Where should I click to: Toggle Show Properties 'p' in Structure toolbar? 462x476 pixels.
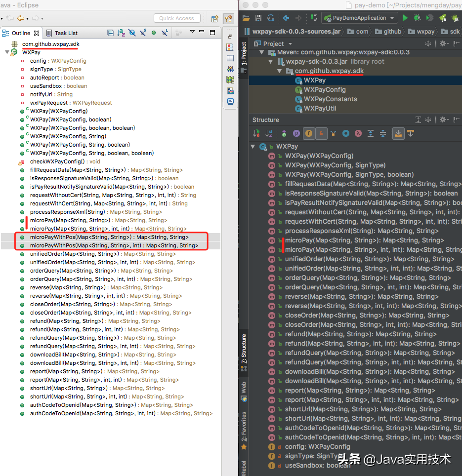pyautogui.click(x=296, y=133)
